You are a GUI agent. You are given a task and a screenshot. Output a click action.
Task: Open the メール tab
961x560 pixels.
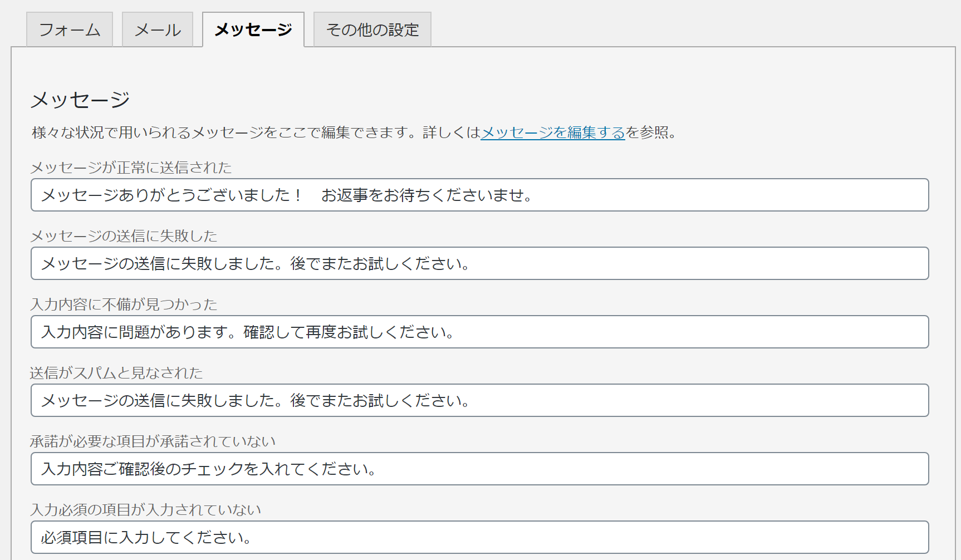click(158, 30)
